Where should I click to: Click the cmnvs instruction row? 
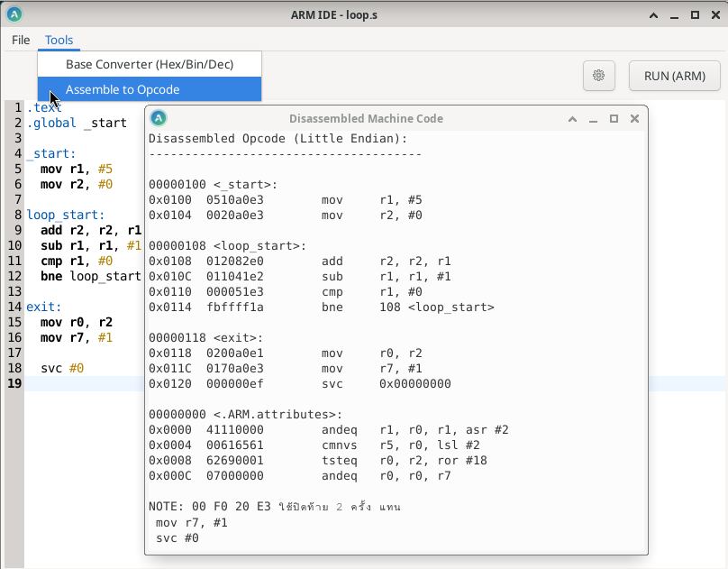click(x=314, y=445)
